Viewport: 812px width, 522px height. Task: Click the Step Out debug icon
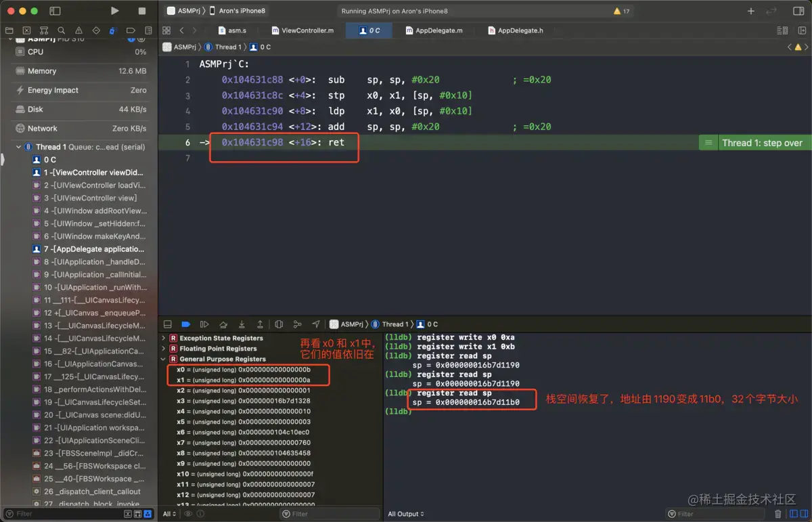(x=260, y=324)
